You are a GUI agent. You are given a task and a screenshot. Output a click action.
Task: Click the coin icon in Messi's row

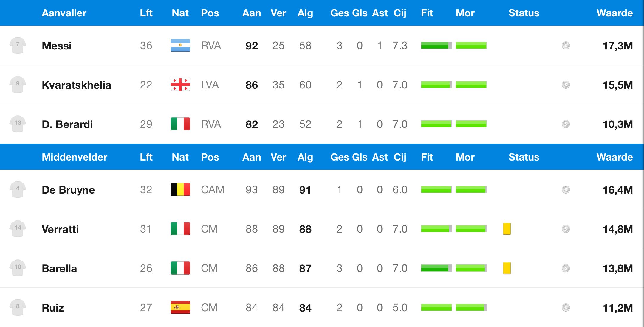coord(566,46)
